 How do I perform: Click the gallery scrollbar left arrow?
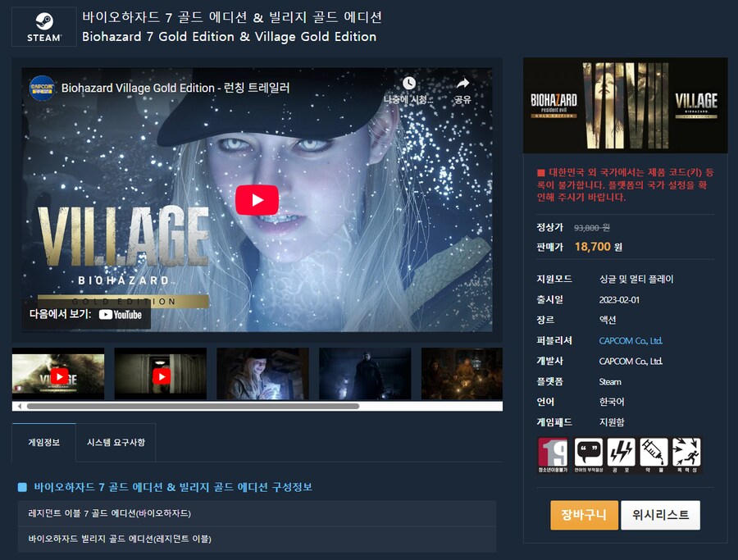tap(19, 406)
